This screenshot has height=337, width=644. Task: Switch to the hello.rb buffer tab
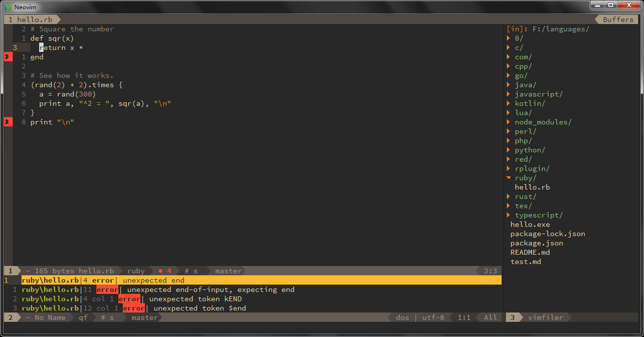[32, 20]
